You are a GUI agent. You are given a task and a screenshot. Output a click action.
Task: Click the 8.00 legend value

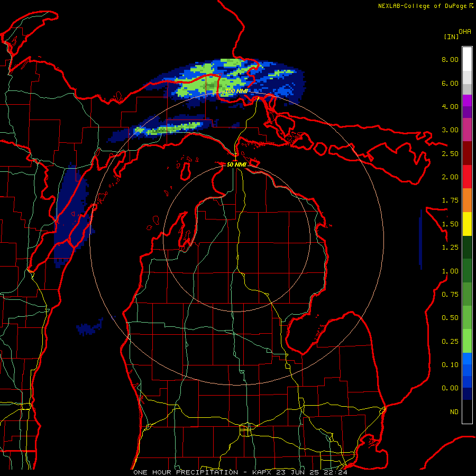coord(450,59)
